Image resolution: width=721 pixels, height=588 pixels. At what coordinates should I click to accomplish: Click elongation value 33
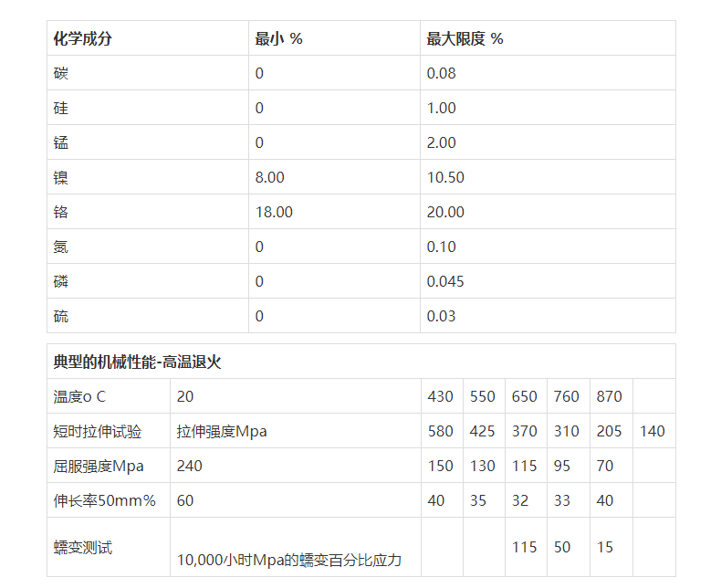pos(562,500)
